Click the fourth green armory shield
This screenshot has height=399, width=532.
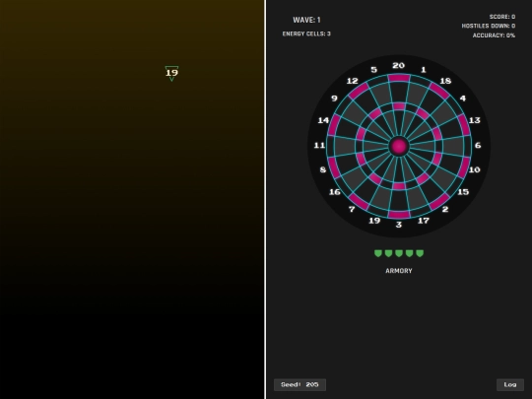coord(409,253)
